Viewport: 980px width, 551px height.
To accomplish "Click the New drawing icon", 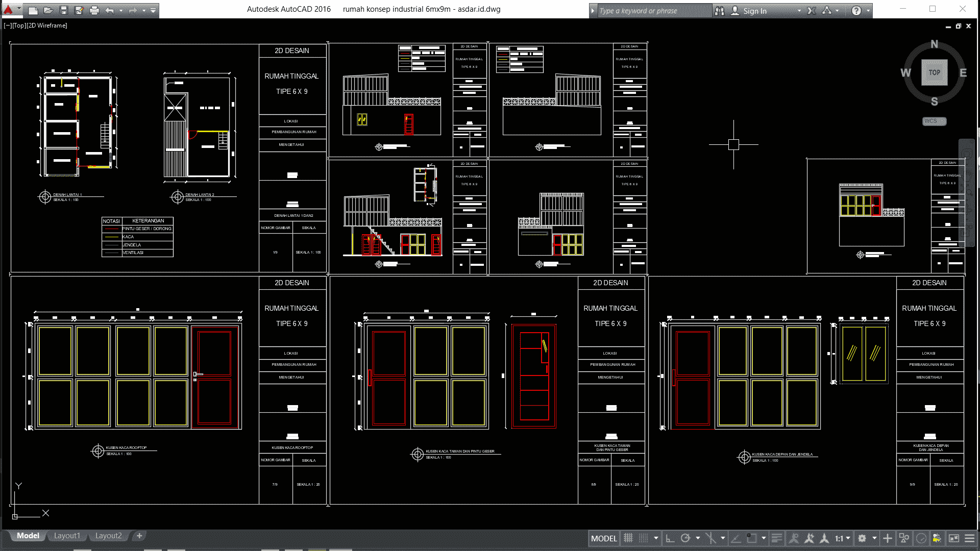I will [x=33, y=10].
